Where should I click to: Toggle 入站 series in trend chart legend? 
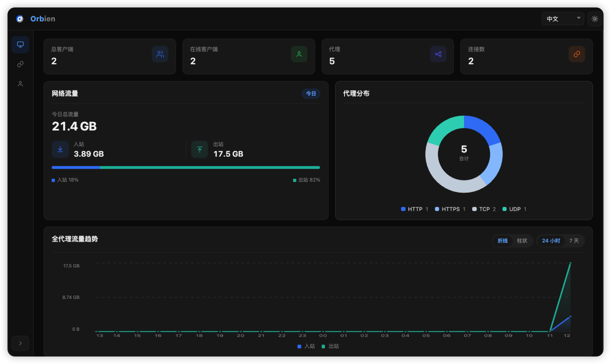[x=306, y=346]
